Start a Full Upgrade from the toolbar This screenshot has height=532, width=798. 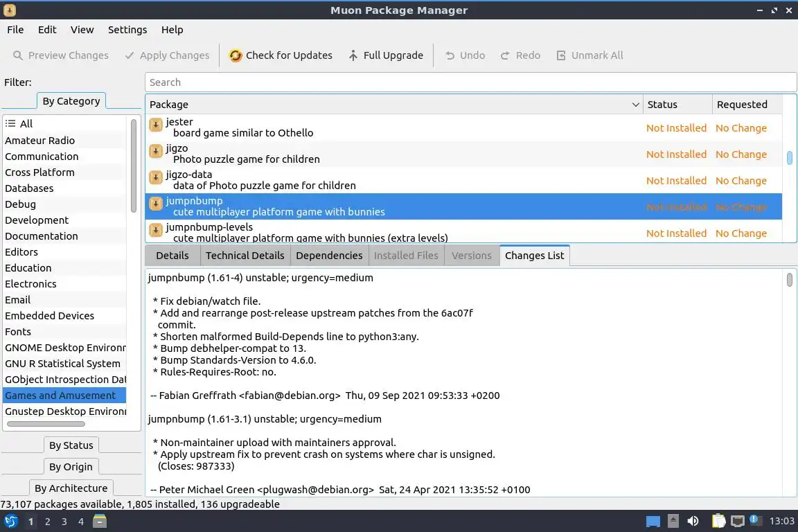coord(385,55)
